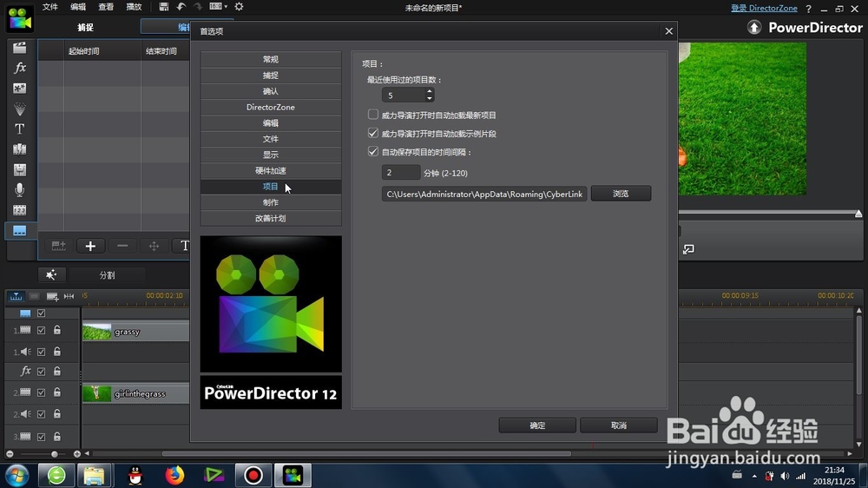Click the Windows Start button
The image size is (868, 488).
click(x=17, y=475)
